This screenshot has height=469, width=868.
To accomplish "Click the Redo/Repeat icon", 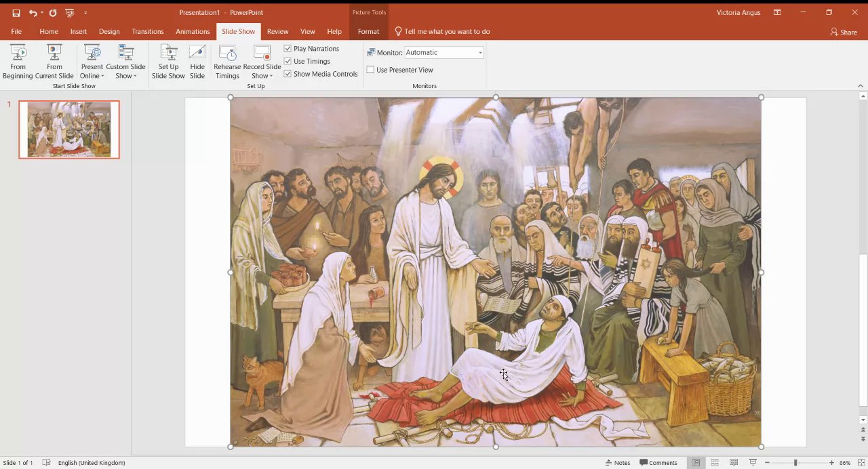I will click(x=53, y=13).
